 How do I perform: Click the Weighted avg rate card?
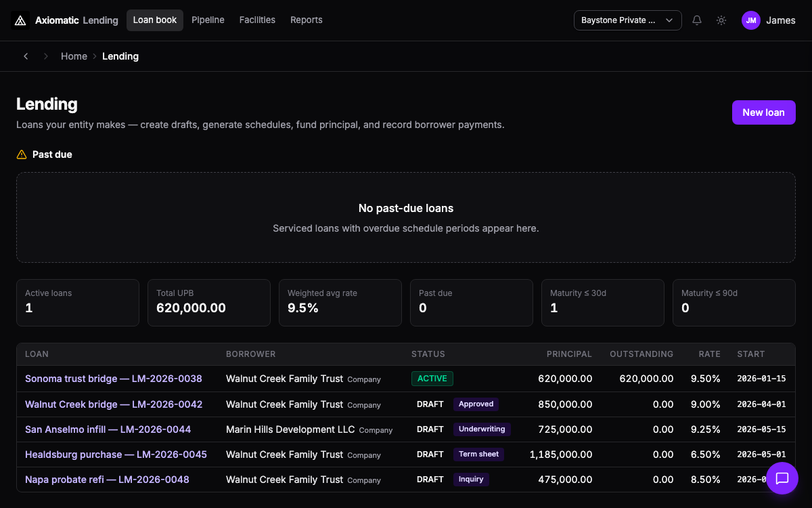tap(340, 303)
